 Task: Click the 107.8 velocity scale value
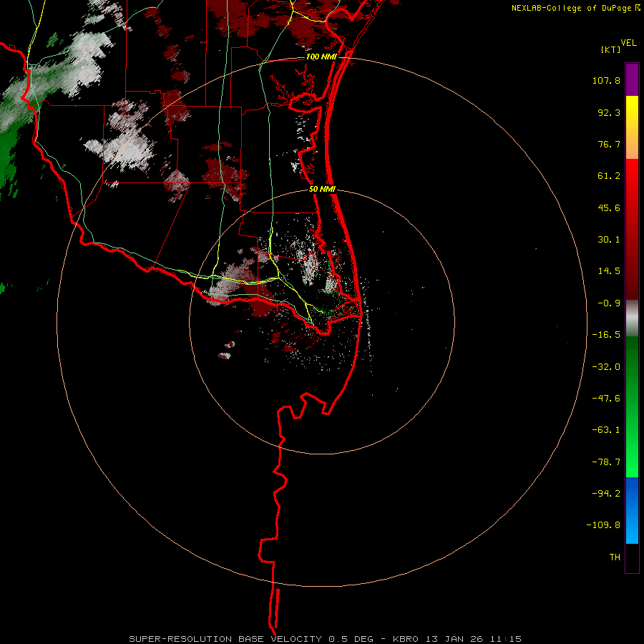click(606, 80)
